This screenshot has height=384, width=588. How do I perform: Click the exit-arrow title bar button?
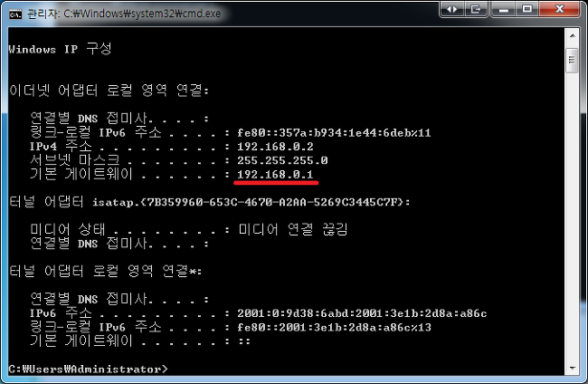(476, 9)
